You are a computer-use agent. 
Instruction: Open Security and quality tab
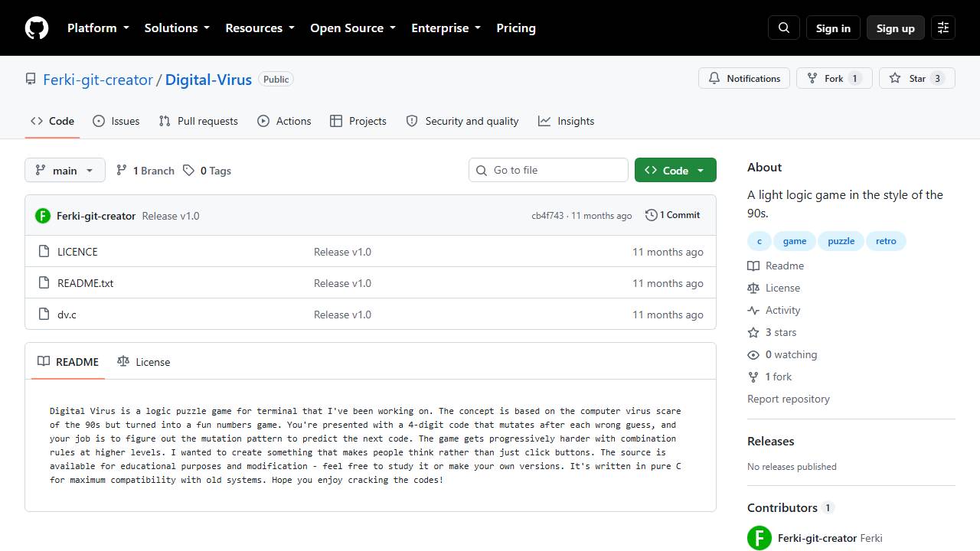point(462,121)
